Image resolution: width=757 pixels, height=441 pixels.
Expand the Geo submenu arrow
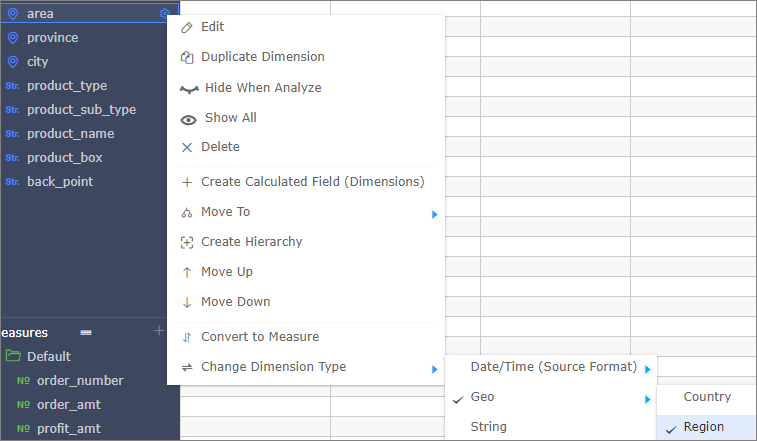pyautogui.click(x=647, y=399)
